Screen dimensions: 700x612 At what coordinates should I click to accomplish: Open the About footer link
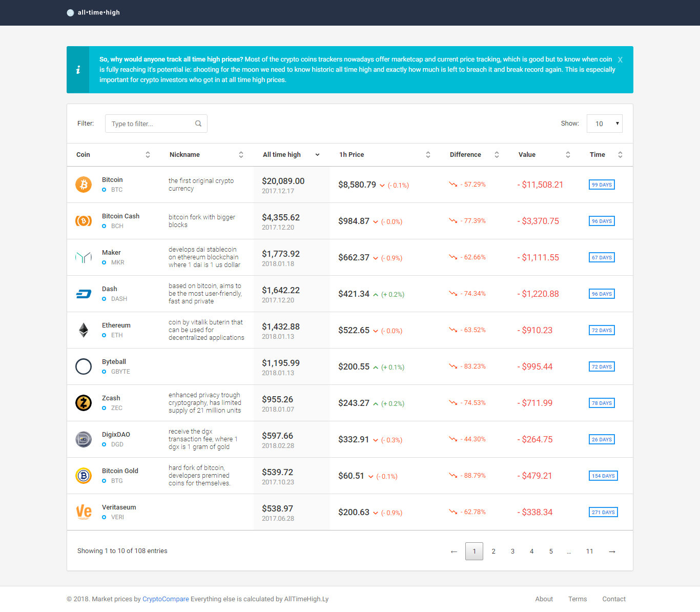(x=544, y=599)
